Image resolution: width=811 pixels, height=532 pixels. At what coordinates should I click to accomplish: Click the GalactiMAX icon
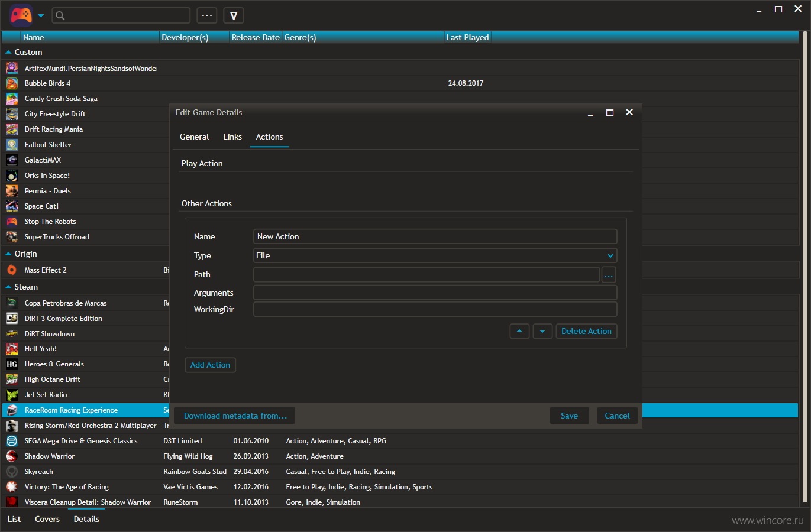click(x=12, y=160)
